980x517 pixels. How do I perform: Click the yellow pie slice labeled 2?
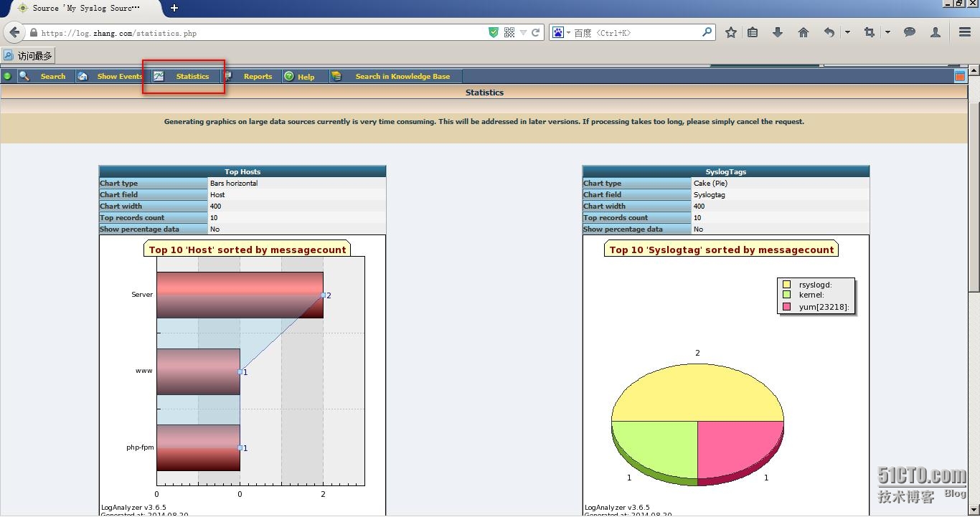click(x=697, y=392)
